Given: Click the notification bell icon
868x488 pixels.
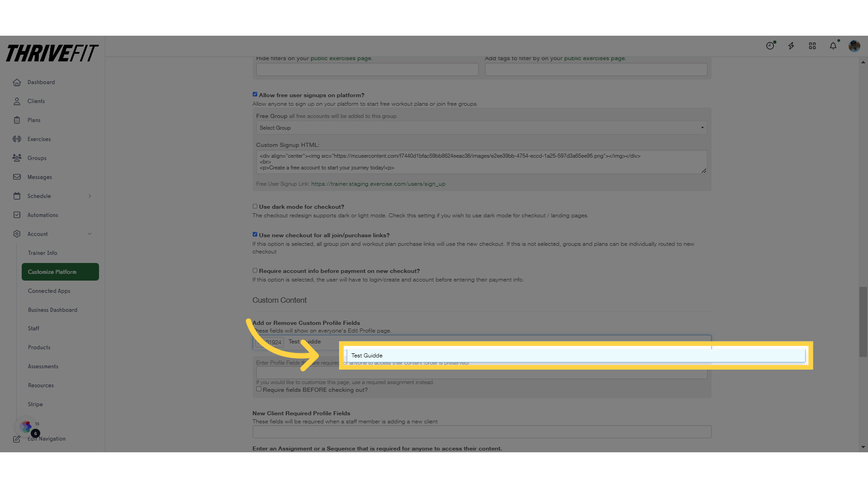Looking at the screenshot, I should [833, 46].
